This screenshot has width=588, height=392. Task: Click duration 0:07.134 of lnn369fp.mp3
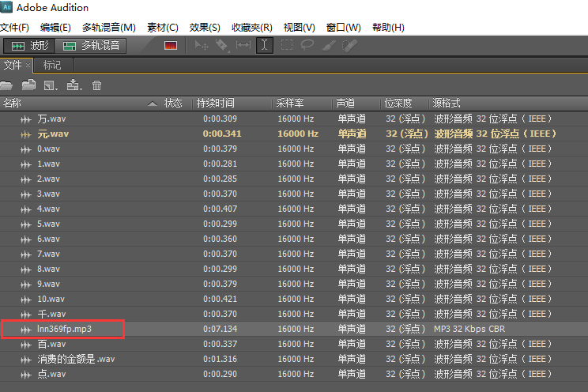click(x=220, y=329)
